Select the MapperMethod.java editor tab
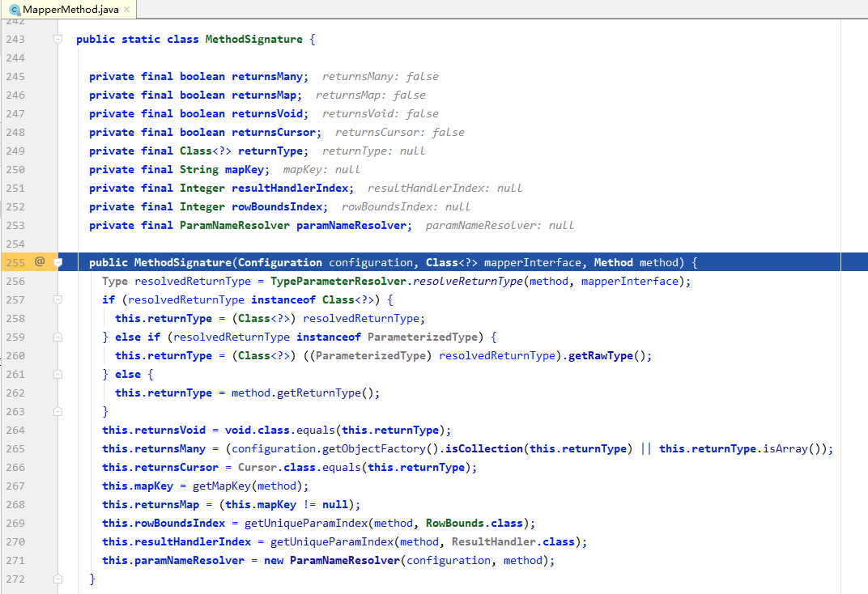Image resolution: width=868 pixels, height=594 pixels. point(69,9)
